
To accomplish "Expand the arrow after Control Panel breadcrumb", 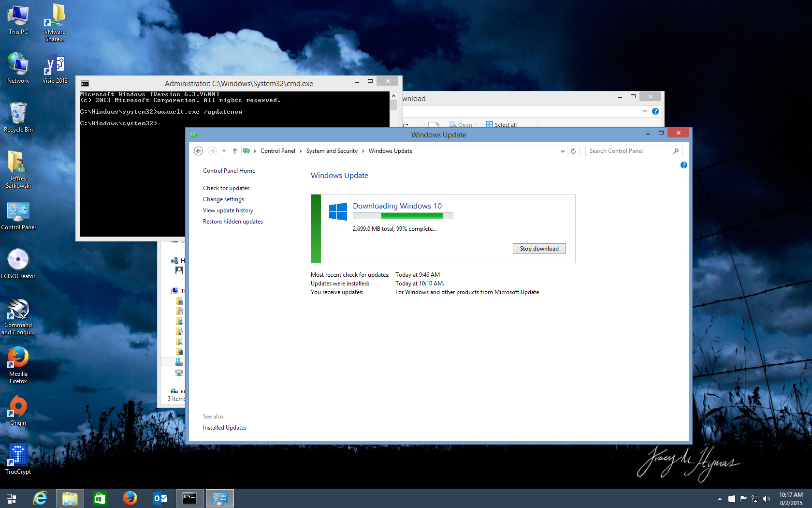I will click(x=301, y=151).
